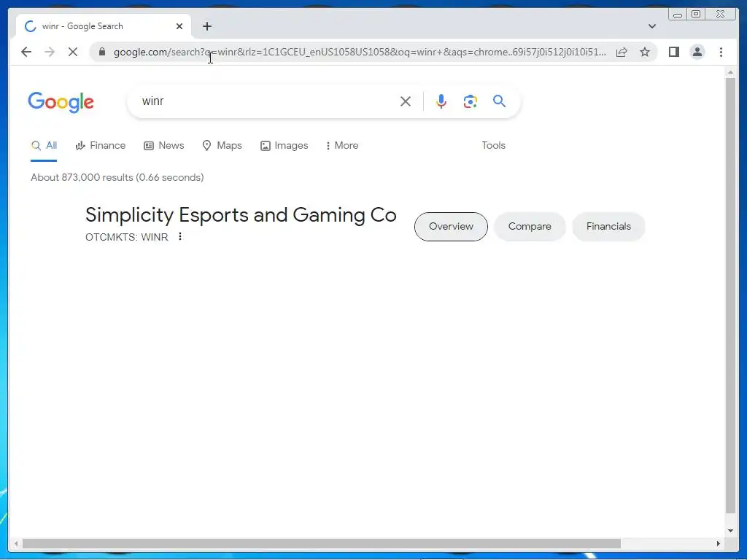747x560 pixels.
Task: Click the scroll up arrow
Action: tap(730, 72)
